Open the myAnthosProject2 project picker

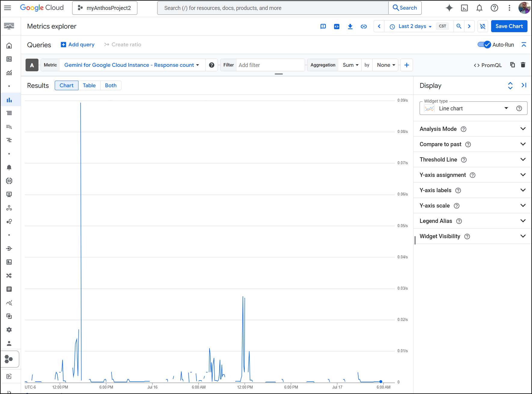(x=105, y=8)
